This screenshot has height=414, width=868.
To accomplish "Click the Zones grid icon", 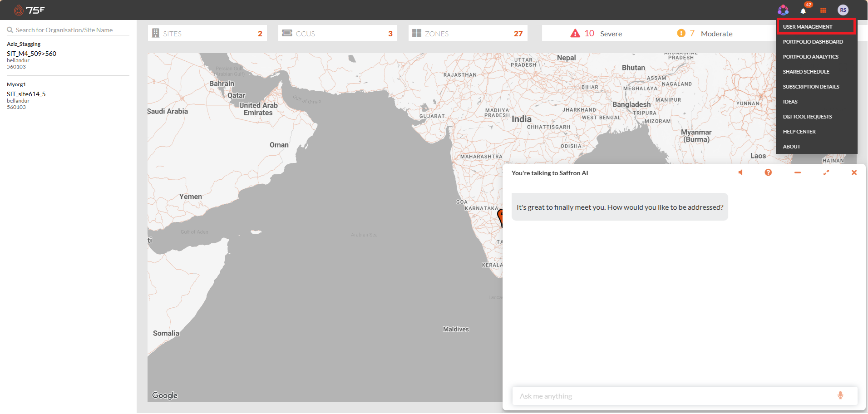I will pos(417,33).
